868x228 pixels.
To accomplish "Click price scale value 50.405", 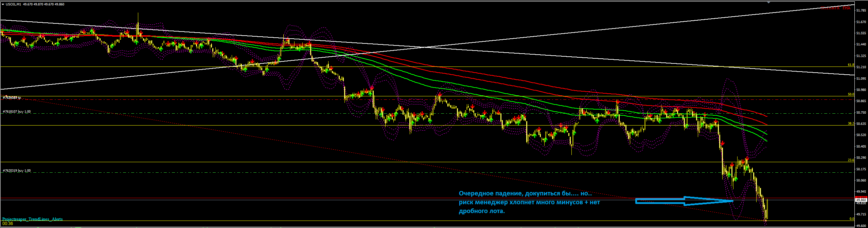I will (861, 147).
